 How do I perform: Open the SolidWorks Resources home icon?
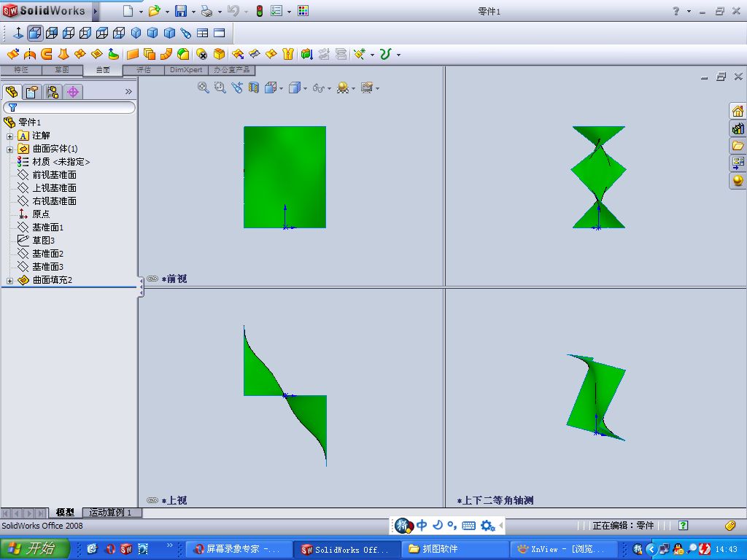point(738,112)
